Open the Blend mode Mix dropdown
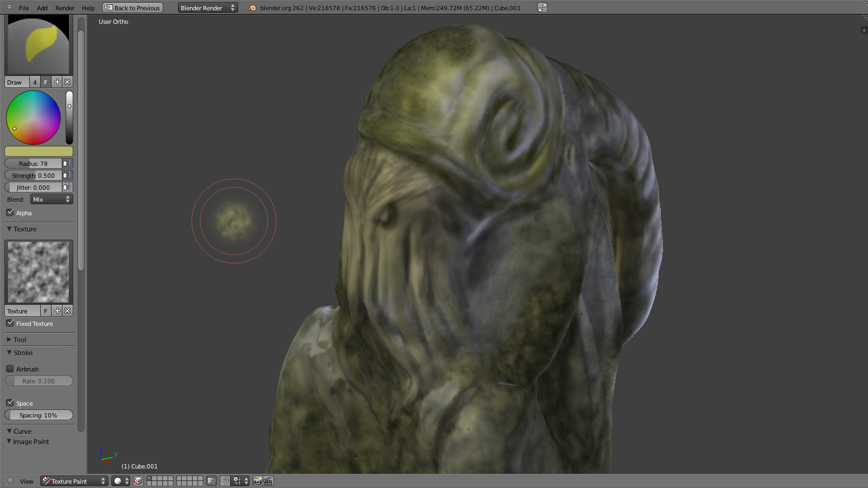The image size is (868, 488). 52,200
